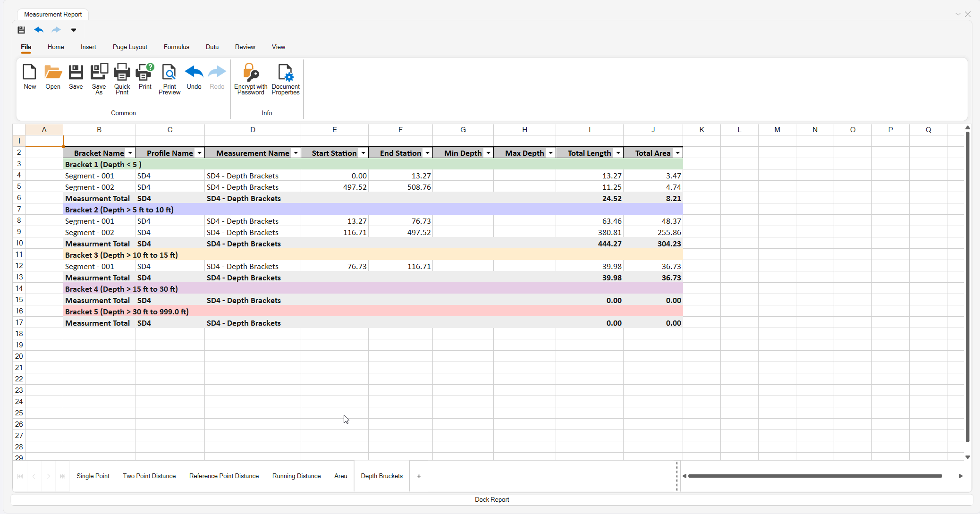Open the Max Depth filter dropdown
980x514 pixels.
pyautogui.click(x=550, y=153)
